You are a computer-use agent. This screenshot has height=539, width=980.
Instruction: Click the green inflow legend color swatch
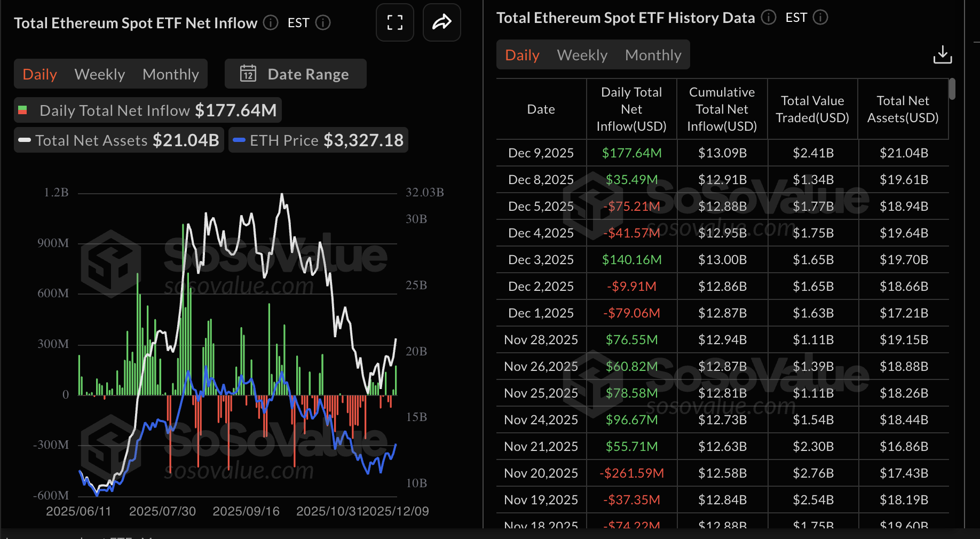[x=23, y=110]
